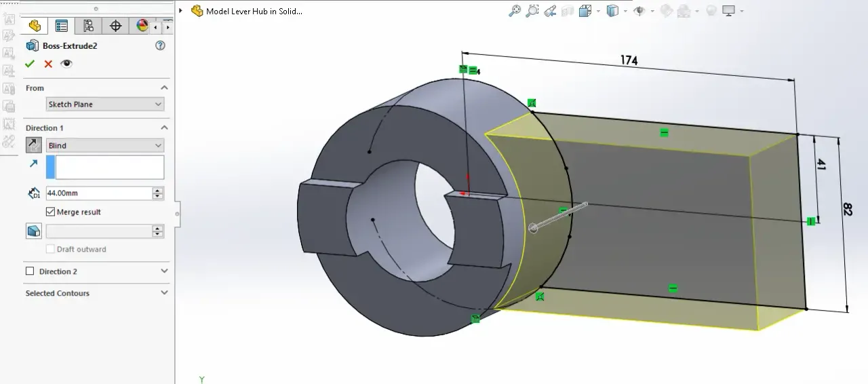Click the Display Style icon

612,10
